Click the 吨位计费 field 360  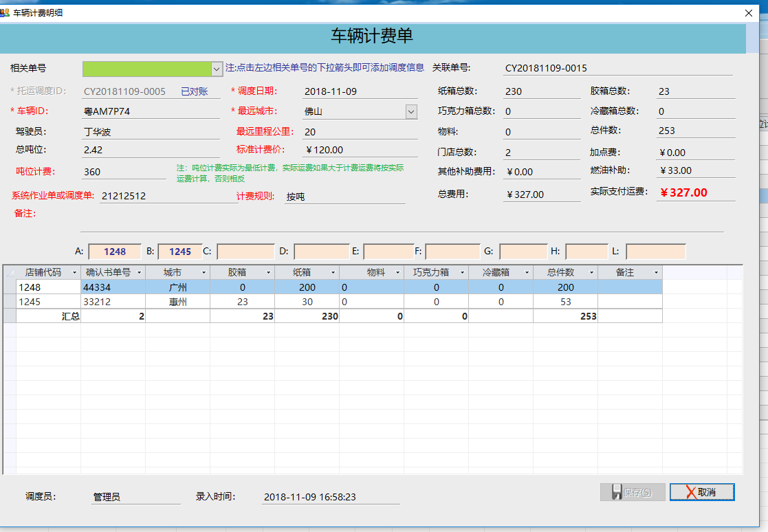click(124, 172)
